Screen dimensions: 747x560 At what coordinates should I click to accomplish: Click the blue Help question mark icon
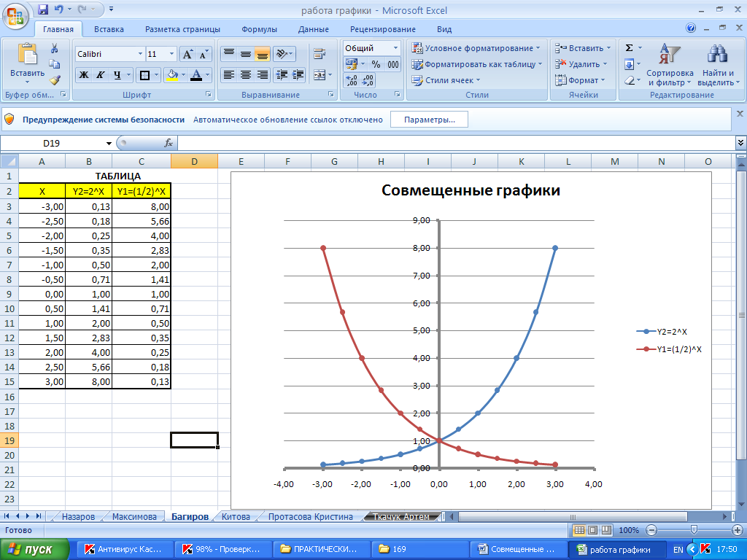[x=691, y=28]
